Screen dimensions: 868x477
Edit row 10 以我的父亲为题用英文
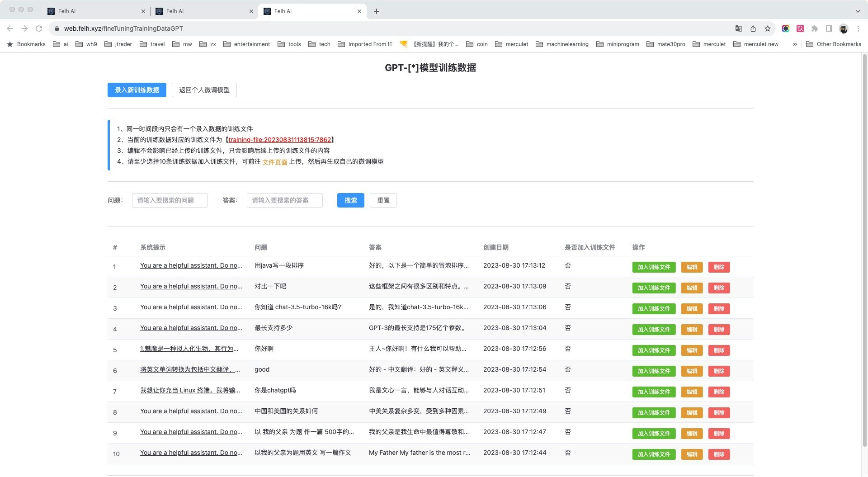(692, 454)
